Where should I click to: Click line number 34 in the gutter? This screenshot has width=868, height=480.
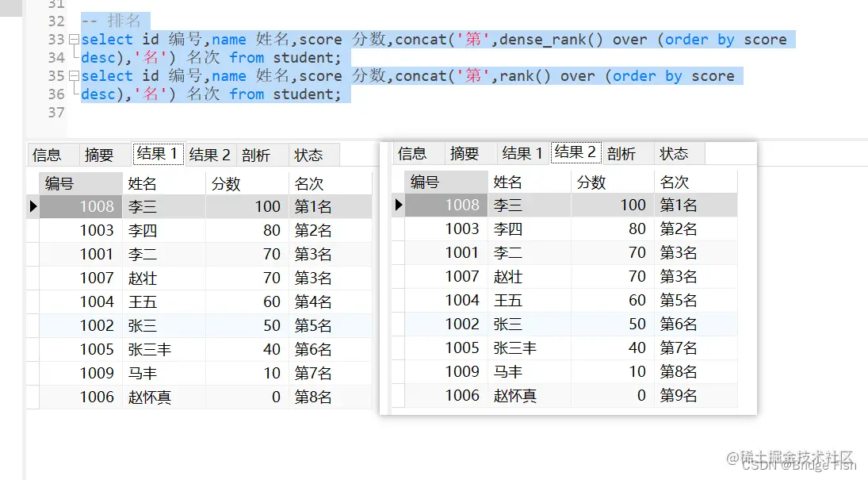tap(56, 58)
